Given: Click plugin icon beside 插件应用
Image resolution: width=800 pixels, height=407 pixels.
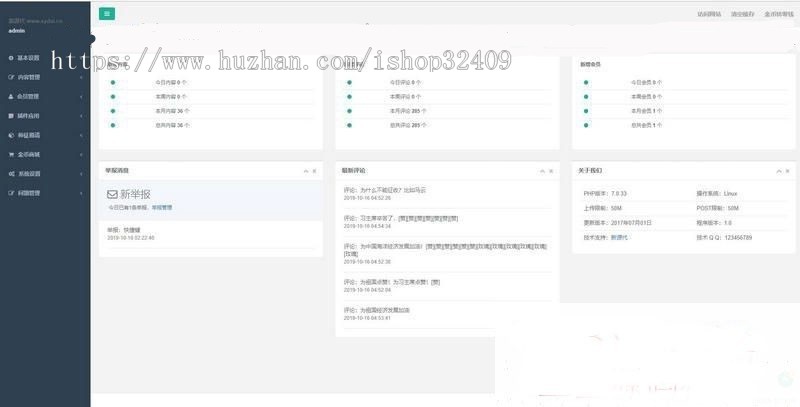Looking at the screenshot, I should tap(11, 116).
